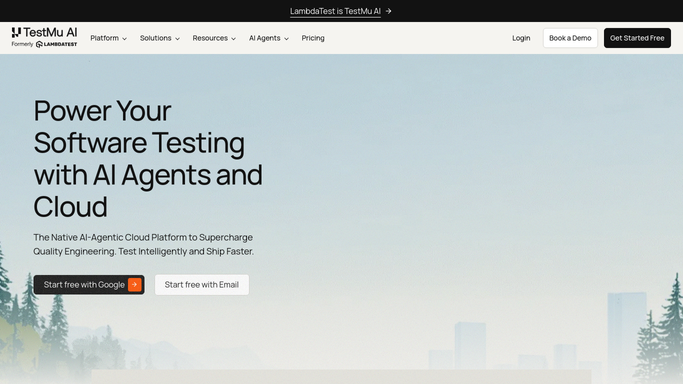Click the arrow icon in the top banner
Screen dimensions: 683x384
pyautogui.click(x=389, y=11)
